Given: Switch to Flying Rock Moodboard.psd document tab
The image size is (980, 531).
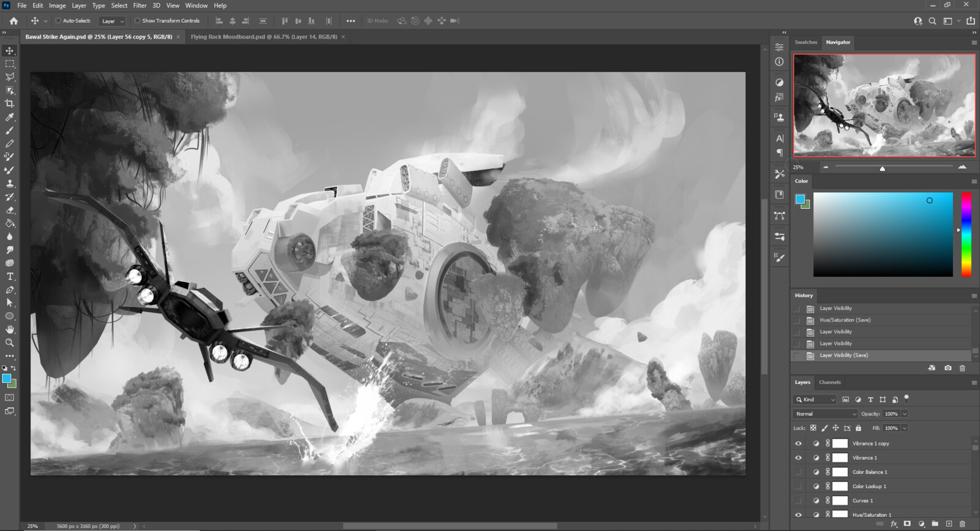Looking at the screenshot, I should [264, 37].
